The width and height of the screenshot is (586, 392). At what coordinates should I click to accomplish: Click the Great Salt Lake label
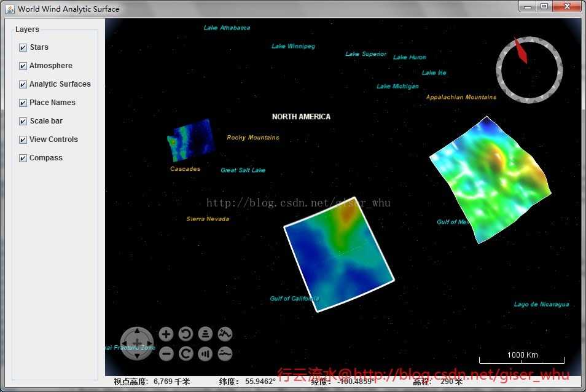pos(243,170)
